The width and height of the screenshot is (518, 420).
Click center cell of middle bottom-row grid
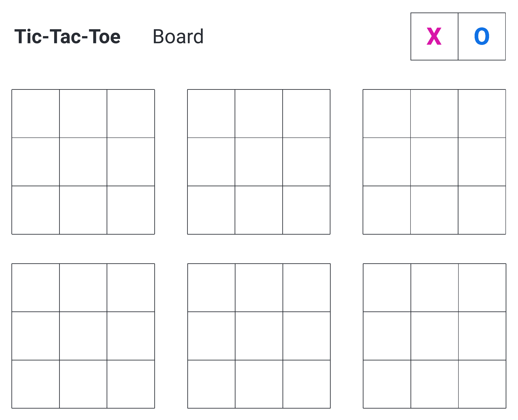(259, 336)
